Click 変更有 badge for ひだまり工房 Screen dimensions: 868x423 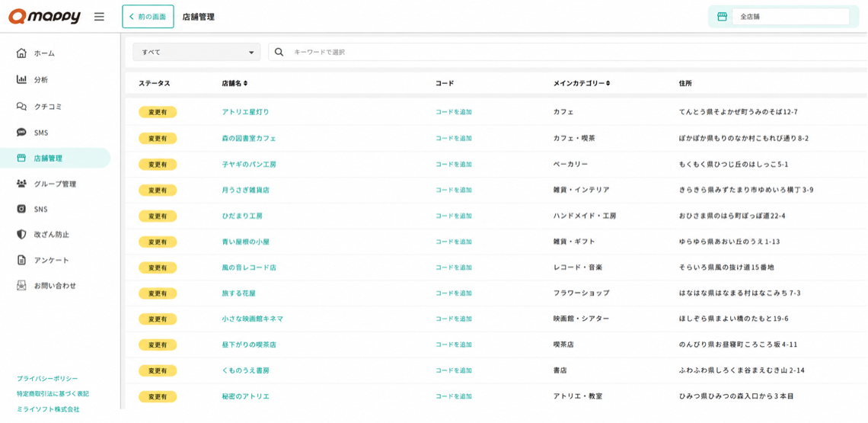pos(158,216)
